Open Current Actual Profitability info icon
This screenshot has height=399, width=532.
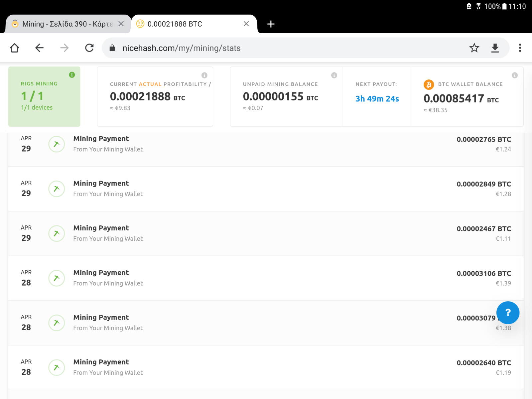[x=204, y=75]
